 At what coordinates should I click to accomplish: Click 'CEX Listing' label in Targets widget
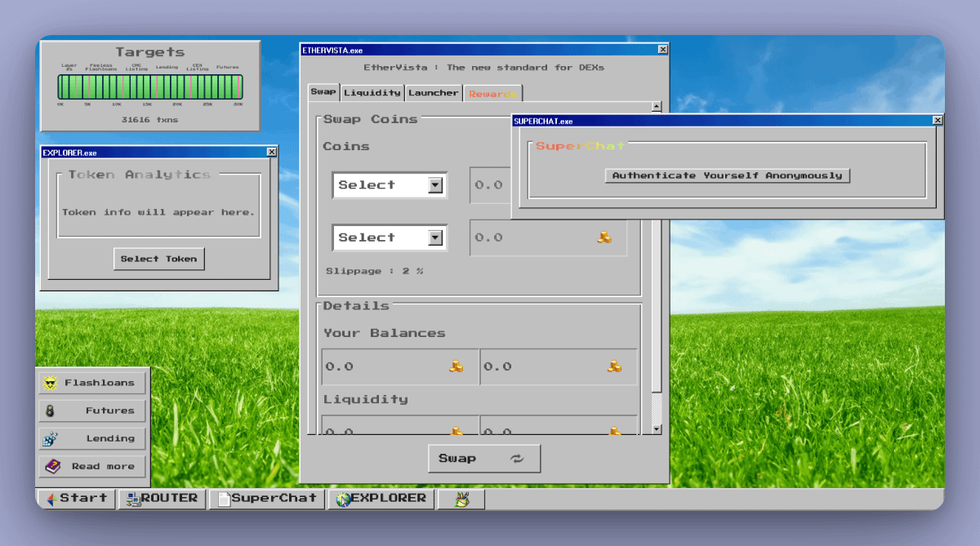197,67
